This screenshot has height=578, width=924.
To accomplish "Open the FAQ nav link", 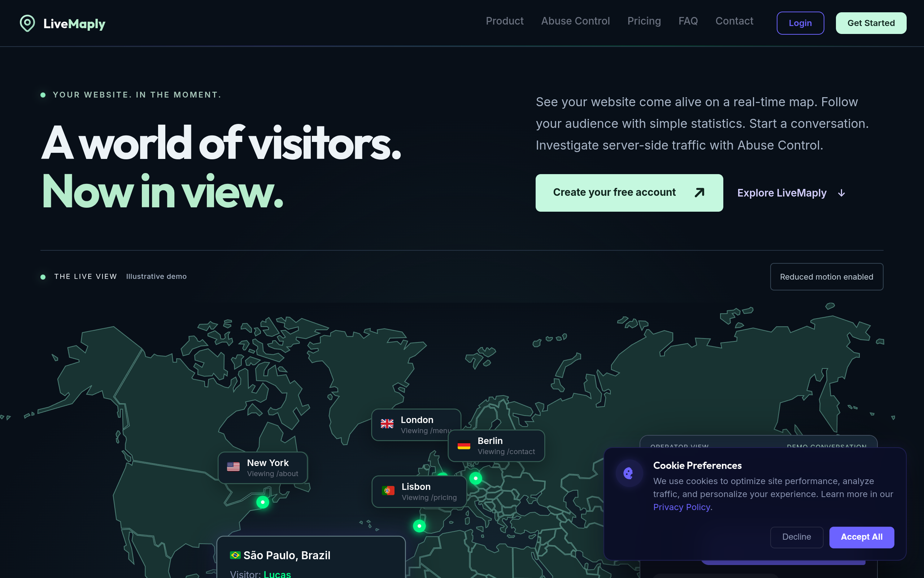I will tap(688, 21).
